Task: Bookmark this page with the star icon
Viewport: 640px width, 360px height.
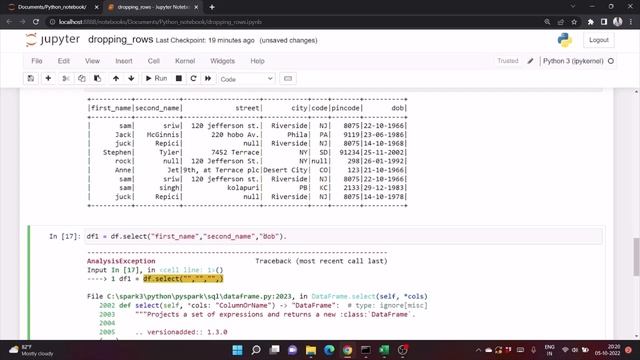Action: tap(574, 22)
